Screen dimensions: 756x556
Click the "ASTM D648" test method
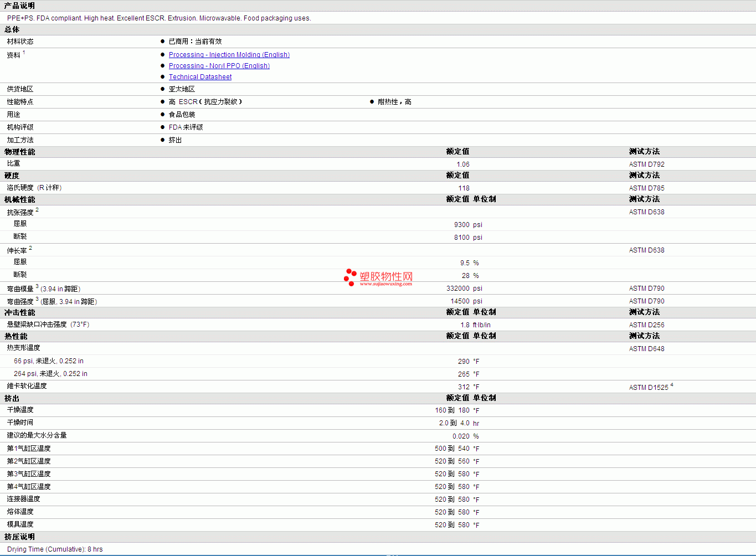[647, 349]
